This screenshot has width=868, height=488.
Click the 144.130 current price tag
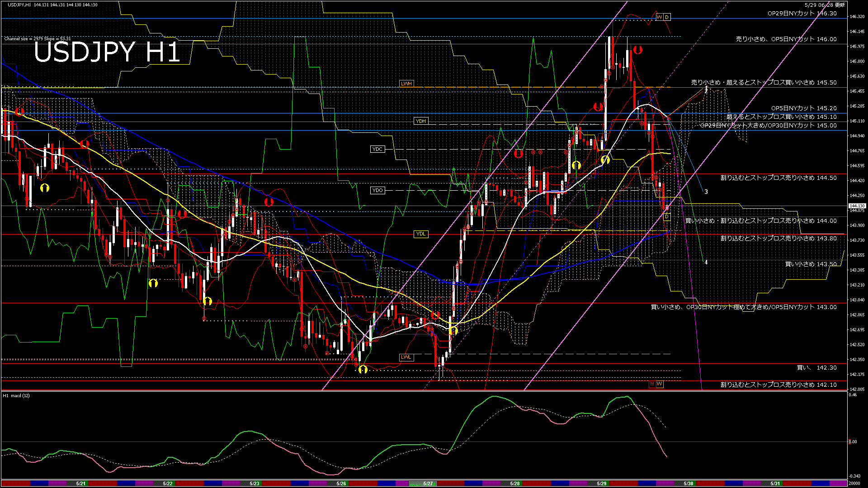[x=857, y=206]
